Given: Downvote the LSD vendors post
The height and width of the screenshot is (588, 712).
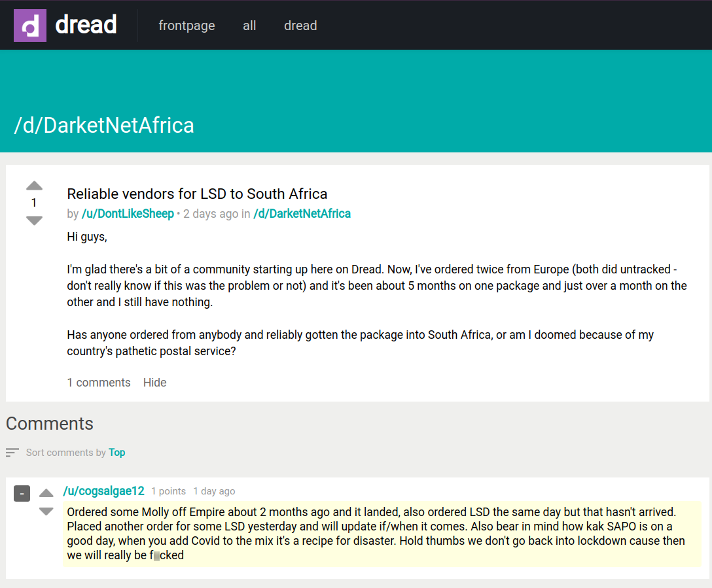Looking at the screenshot, I should 34,220.
